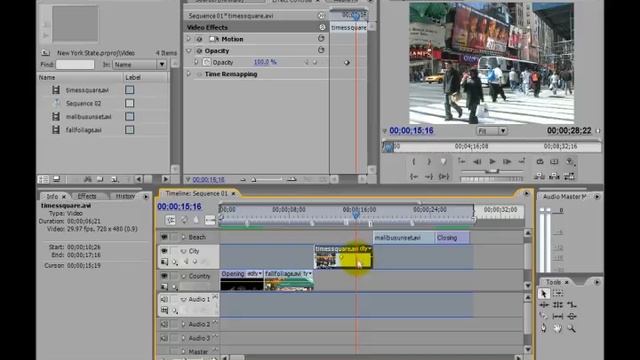Toggle Safe Margins in program monitor

pyautogui.click(x=554, y=162)
